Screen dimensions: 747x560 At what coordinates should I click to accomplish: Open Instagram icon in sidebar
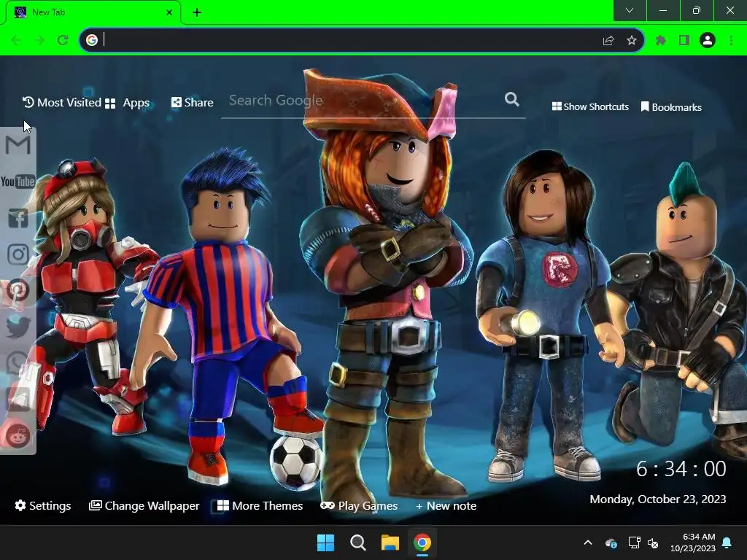click(x=18, y=254)
